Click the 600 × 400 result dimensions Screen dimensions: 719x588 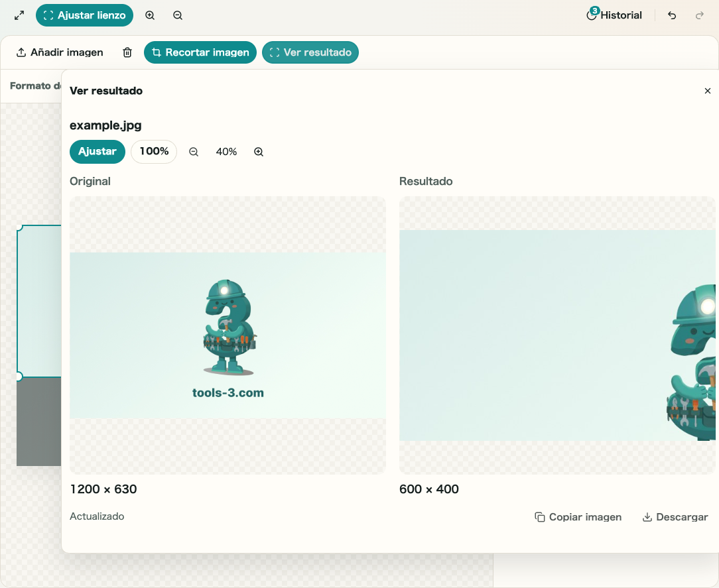click(429, 489)
